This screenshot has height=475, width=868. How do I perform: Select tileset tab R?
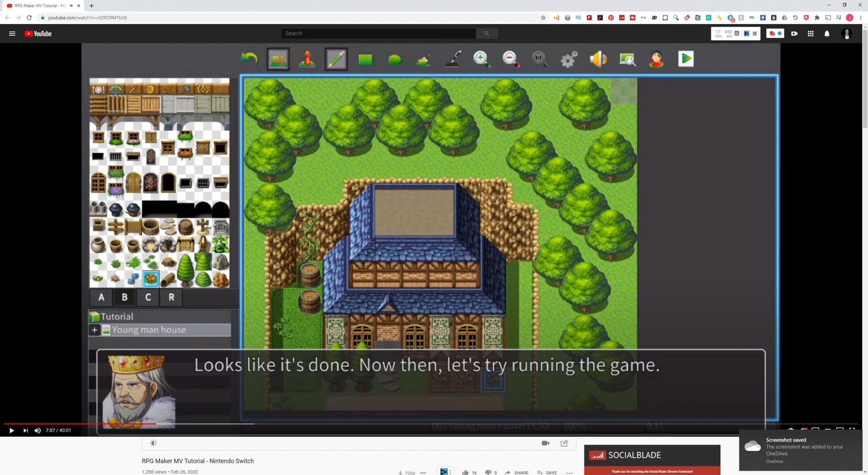pyautogui.click(x=171, y=297)
